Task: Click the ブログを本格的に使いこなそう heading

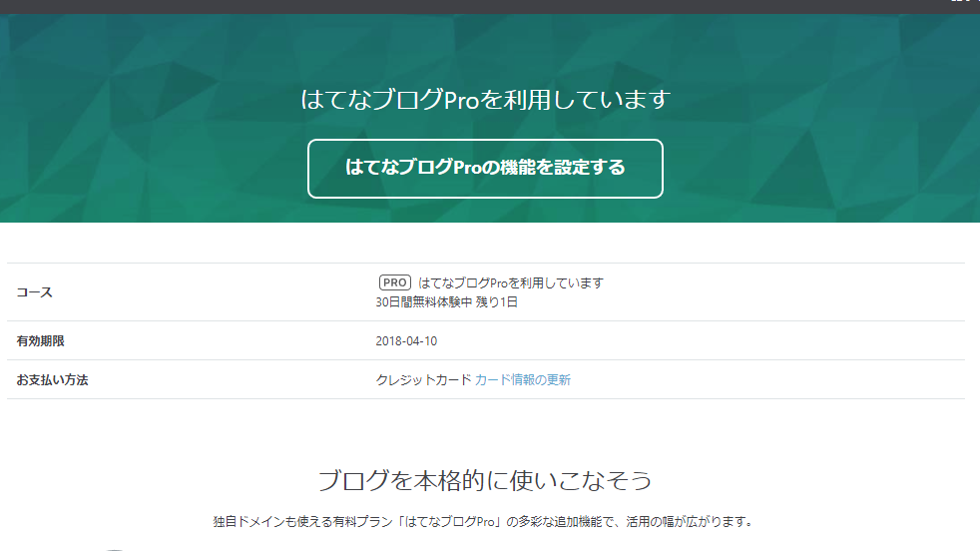Action: [485, 480]
